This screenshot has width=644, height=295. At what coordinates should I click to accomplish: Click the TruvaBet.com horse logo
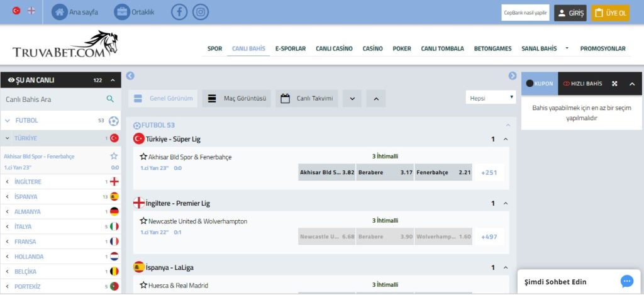pyautogui.click(x=65, y=44)
